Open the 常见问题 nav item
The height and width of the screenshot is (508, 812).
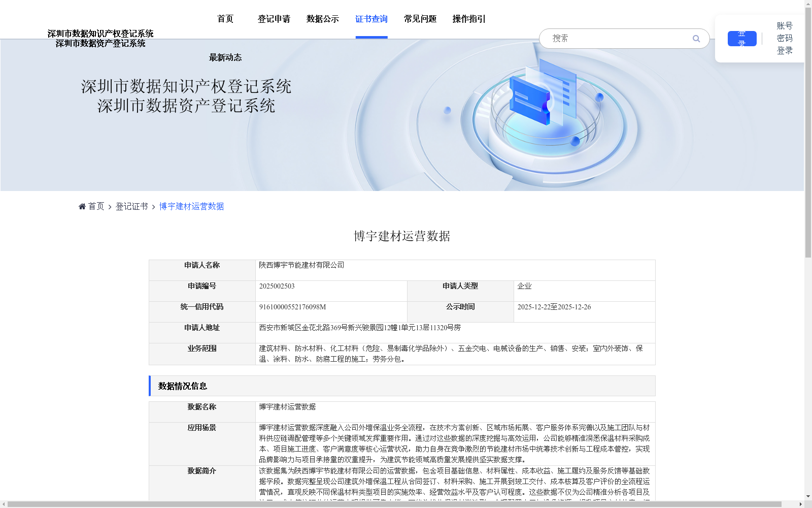pos(420,19)
